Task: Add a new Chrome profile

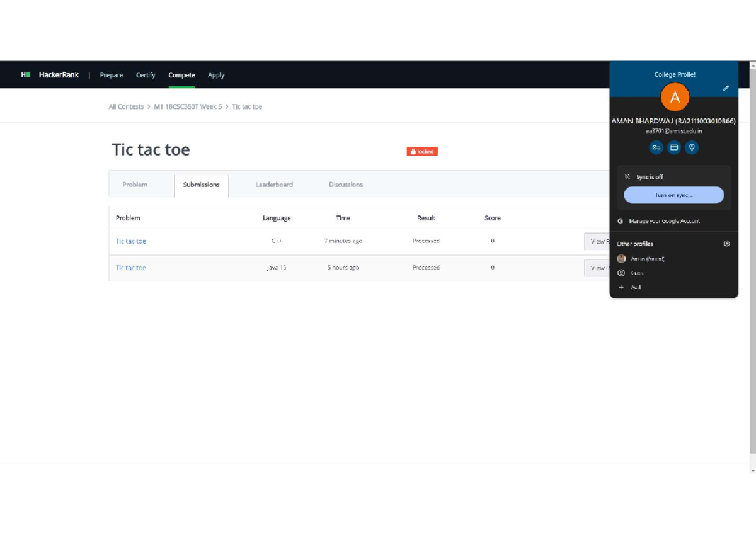Action: [x=636, y=287]
